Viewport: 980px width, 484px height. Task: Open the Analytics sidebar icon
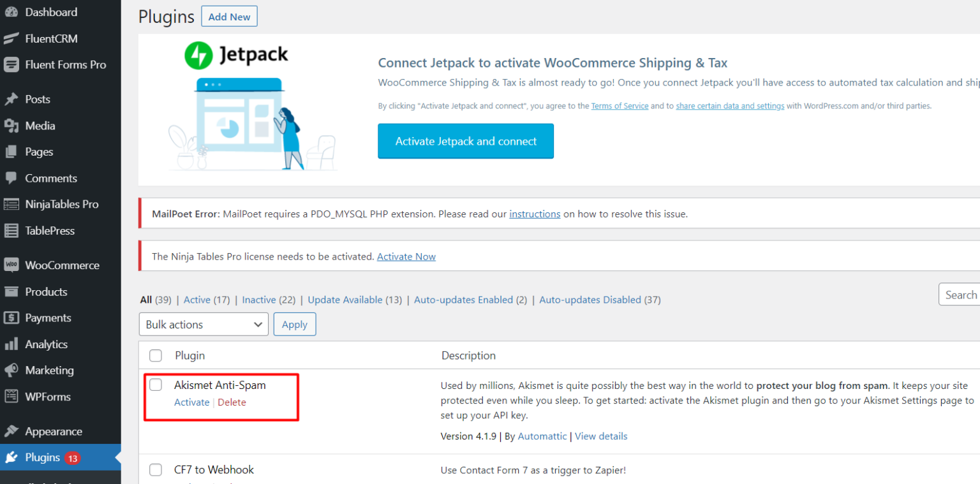(12, 344)
